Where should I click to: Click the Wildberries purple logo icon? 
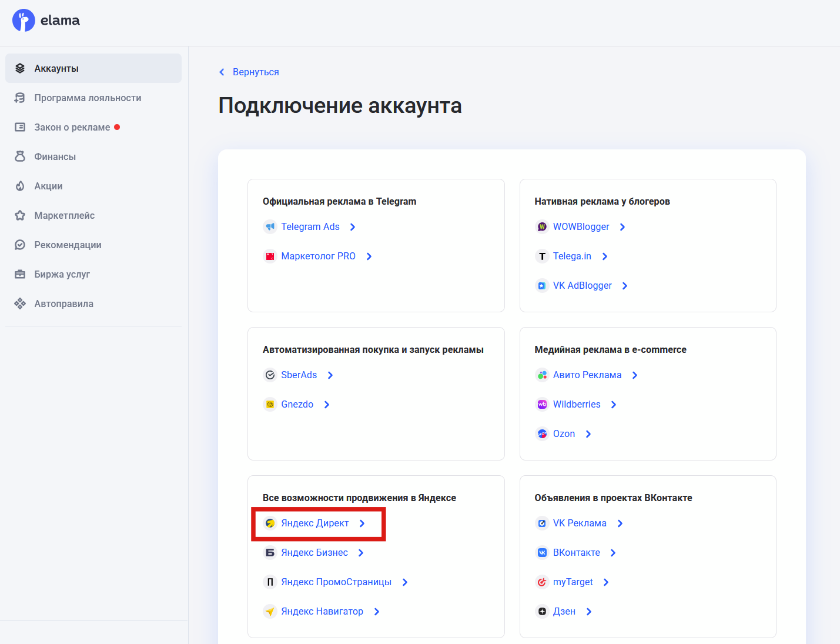coord(541,404)
